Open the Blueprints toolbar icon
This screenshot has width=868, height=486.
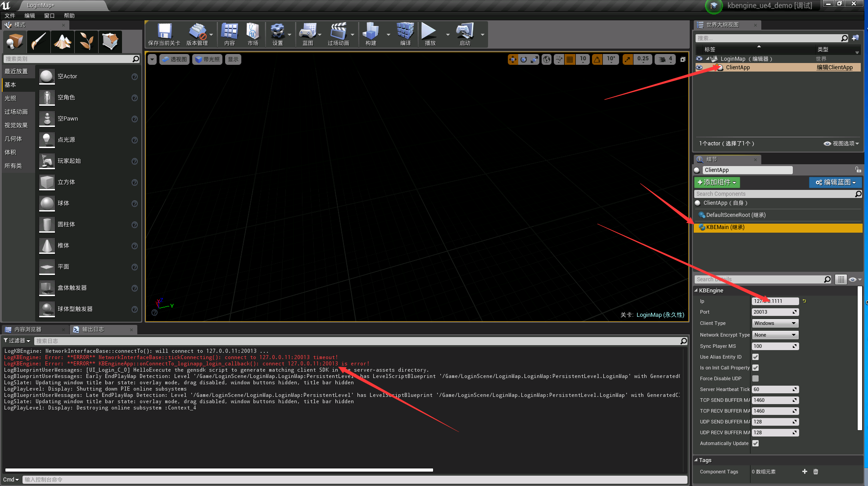click(x=307, y=34)
